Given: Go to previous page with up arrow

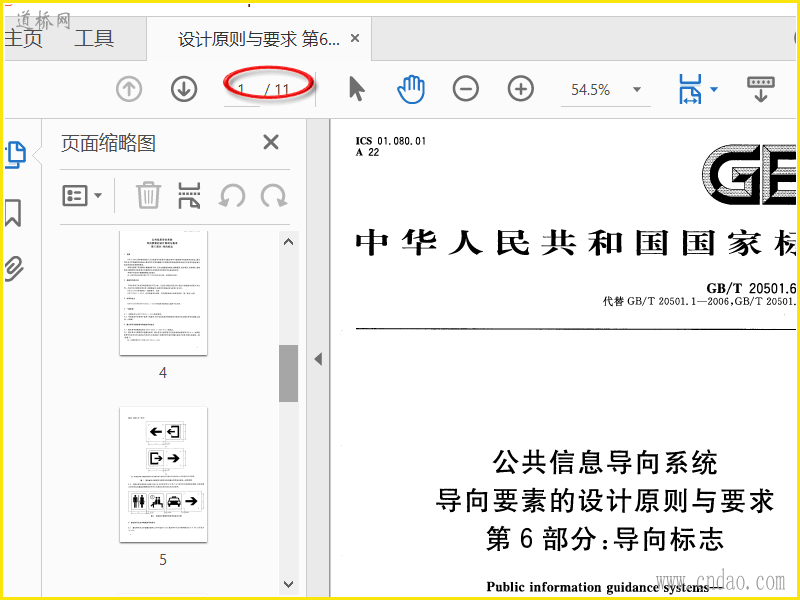Looking at the screenshot, I should coord(129,89).
